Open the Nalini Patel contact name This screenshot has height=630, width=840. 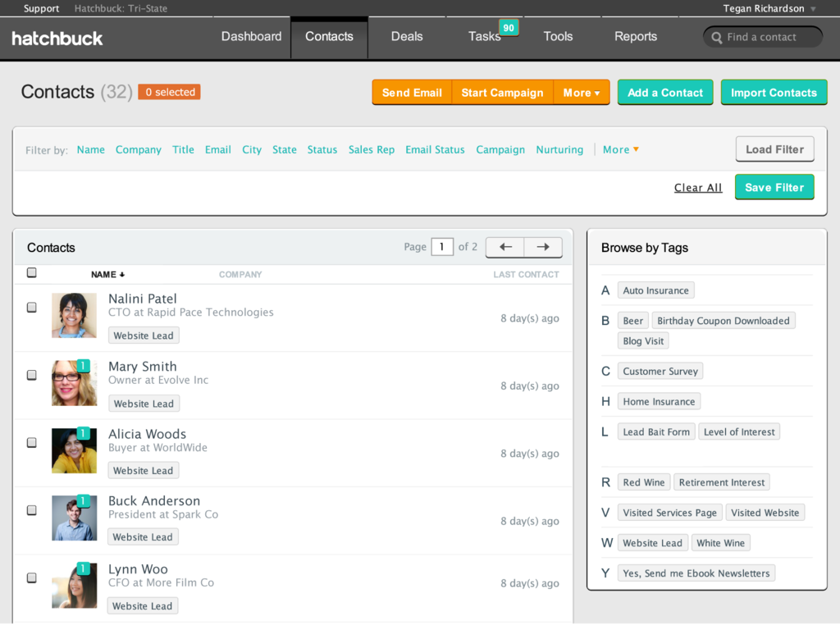point(143,299)
